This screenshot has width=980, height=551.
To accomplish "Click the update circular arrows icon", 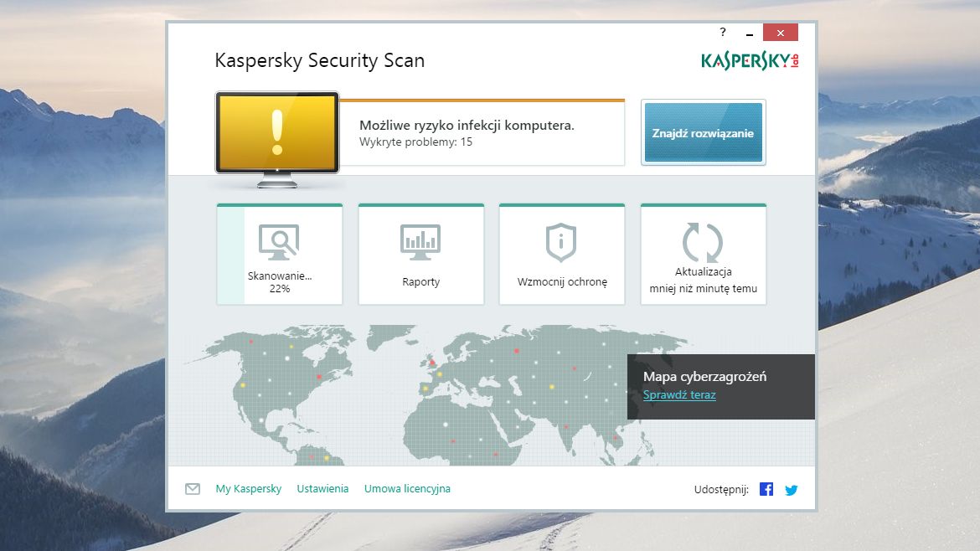I will (x=703, y=242).
